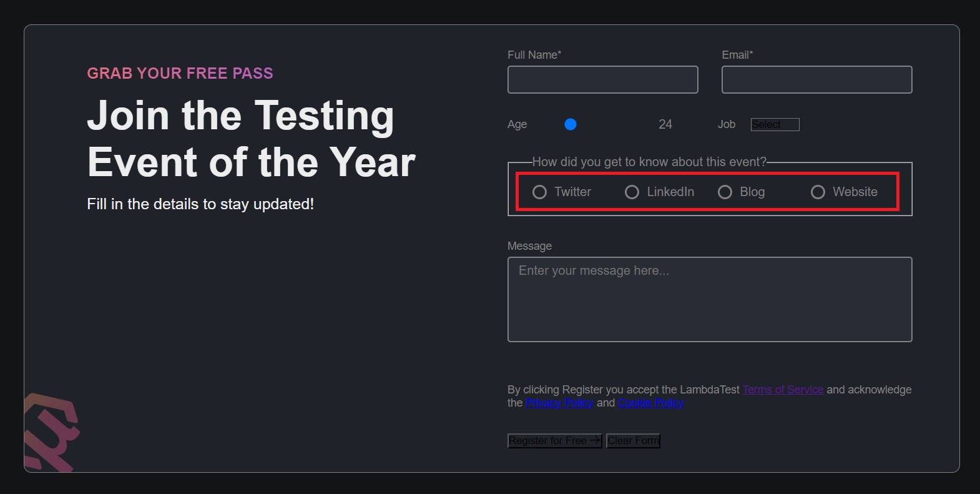Select the Website radio option

click(x=818, y=192)
